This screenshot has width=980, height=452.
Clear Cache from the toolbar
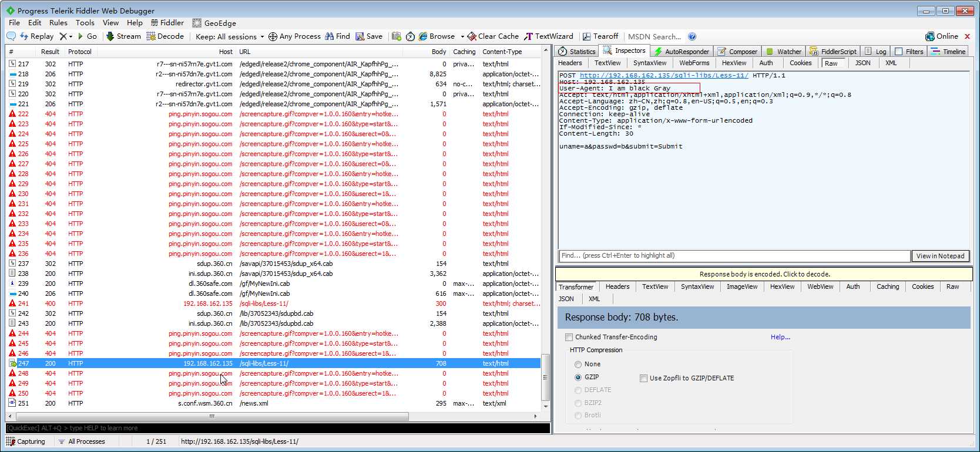click(x=493, y=36)
